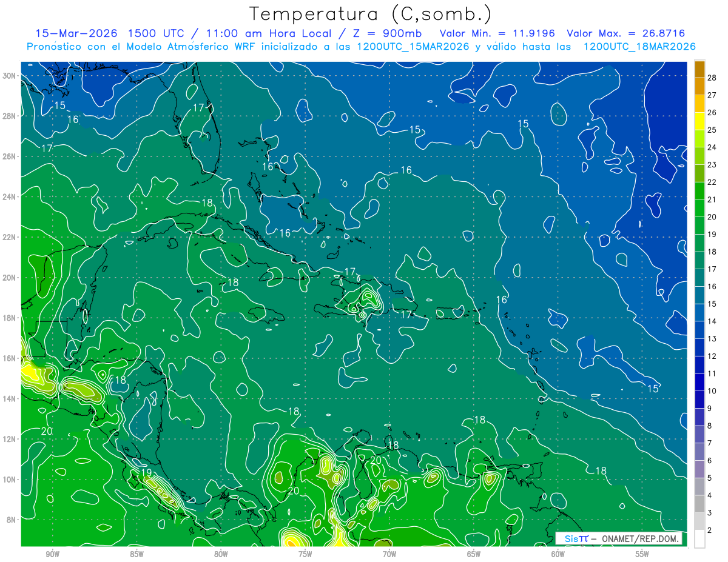Image resolution: width=728 pixels, height=562 pixels.
Task: Click the '19' contour label near Costa Rica
Action: click(146, 472)
